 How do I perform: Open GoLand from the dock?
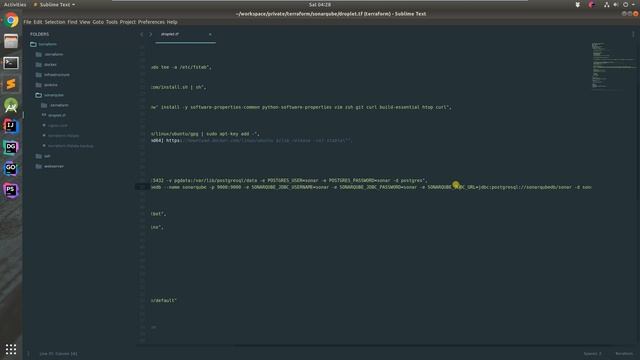tap(11, 169)
